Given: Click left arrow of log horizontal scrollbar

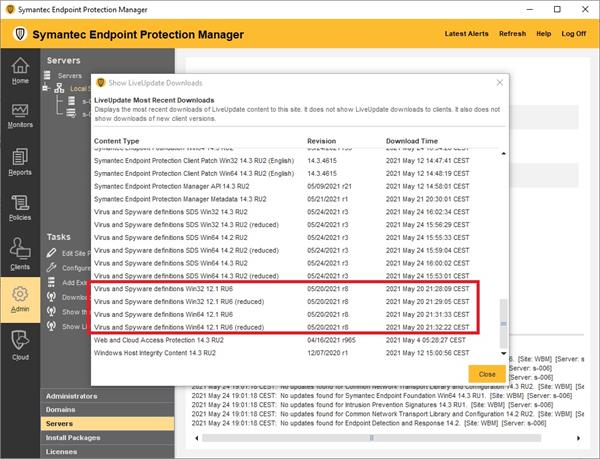Looking at the screenshot, I should point(197,438).
